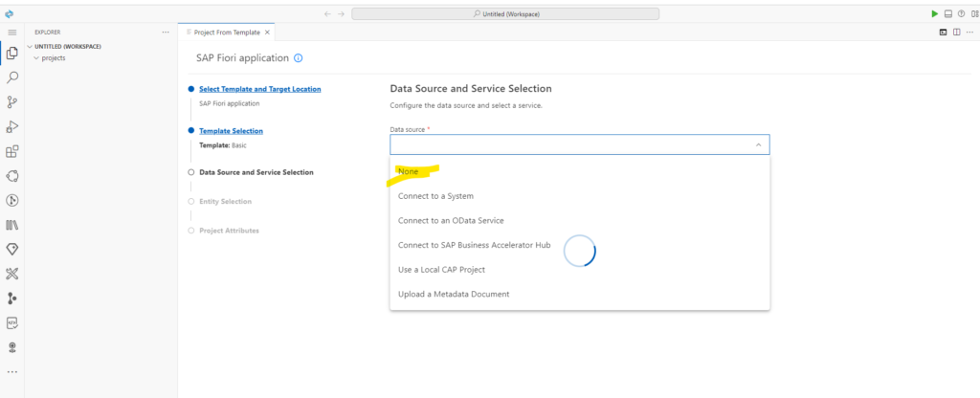Go forward using the right arrow
The width and height of the screenshot is (980, 398).
point(342,13)
